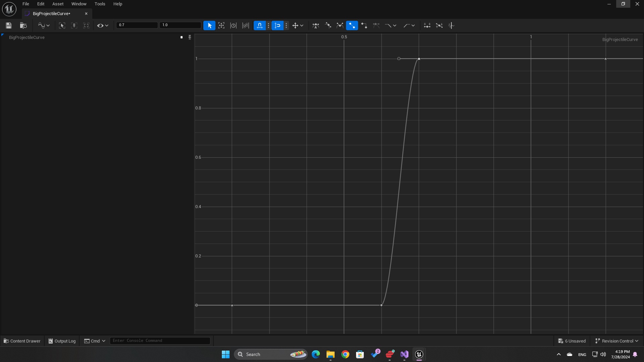Set key interpolation to auto cubic
The width and height of the screenshot is (644, 362).
(316, 25)
